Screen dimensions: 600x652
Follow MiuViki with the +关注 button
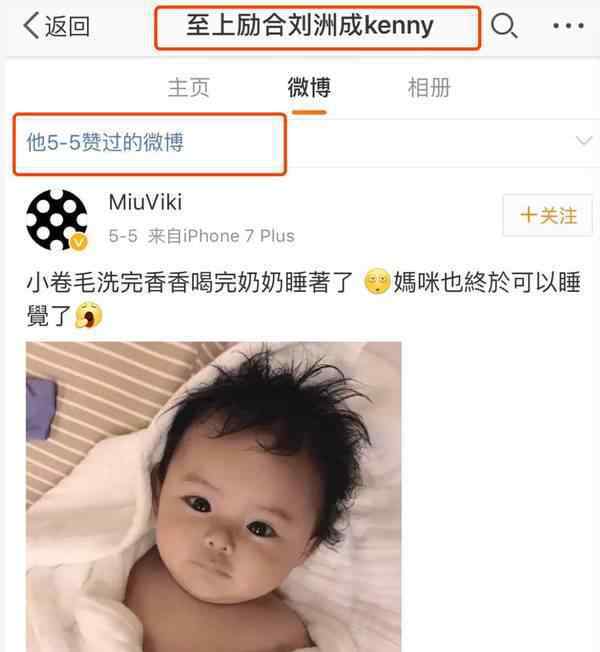(548, 215)
